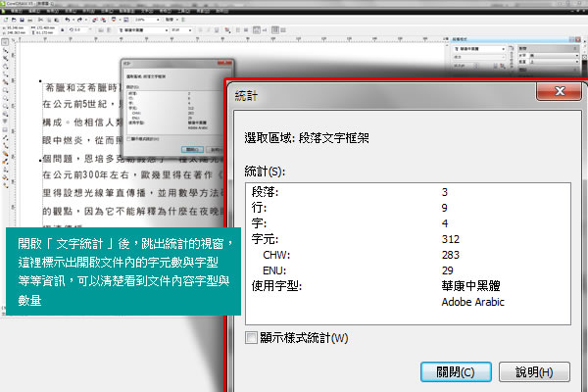Select the Table tool in toolbox
The width and height of the screenshot is (588, 392).
(x=5, y=129)
